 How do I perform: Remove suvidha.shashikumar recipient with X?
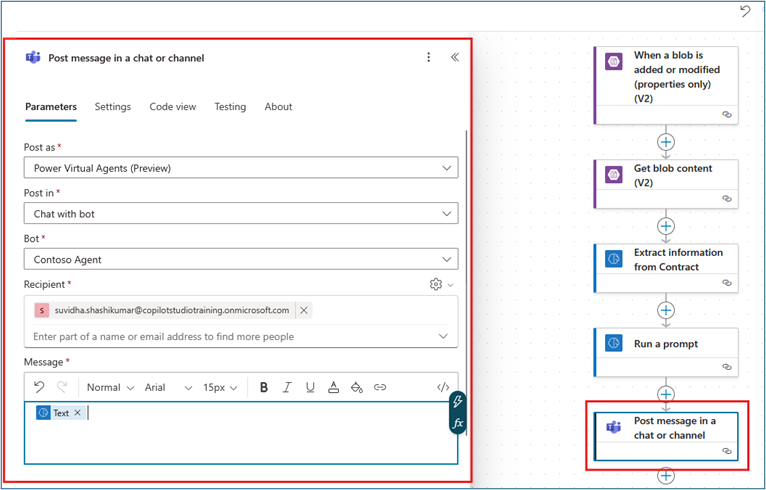pyautogui.click(x=304, y=310)
